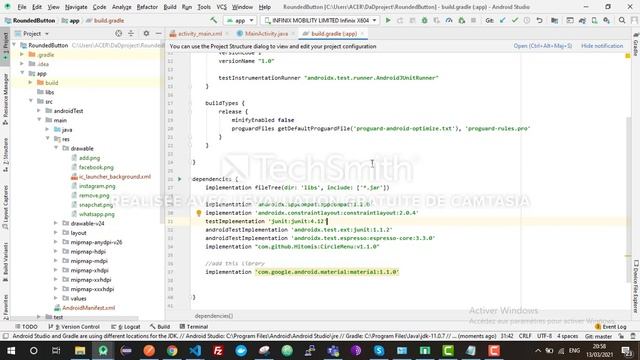
Task: Open Project panel settings gear
Action: 146,33
